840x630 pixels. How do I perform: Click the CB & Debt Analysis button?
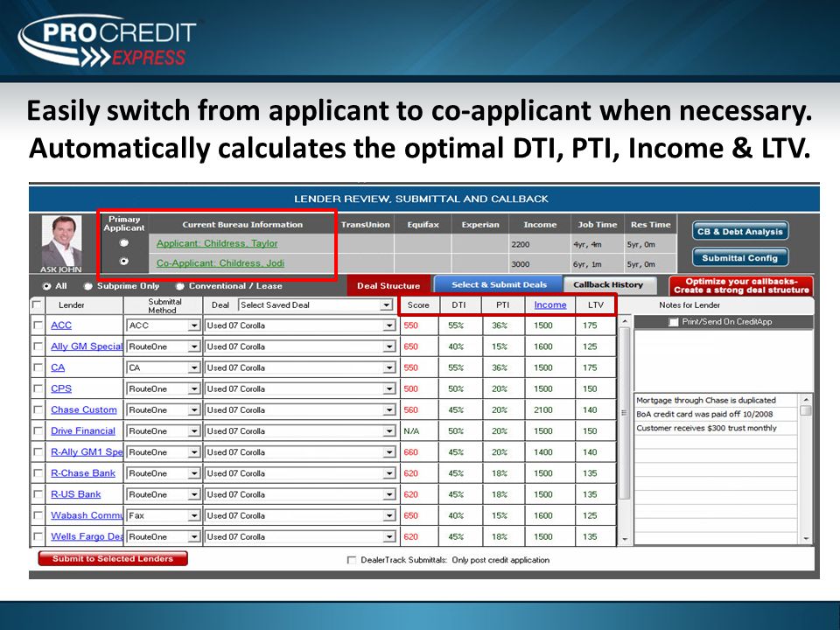pyautogui.click(x=740, y=231)
